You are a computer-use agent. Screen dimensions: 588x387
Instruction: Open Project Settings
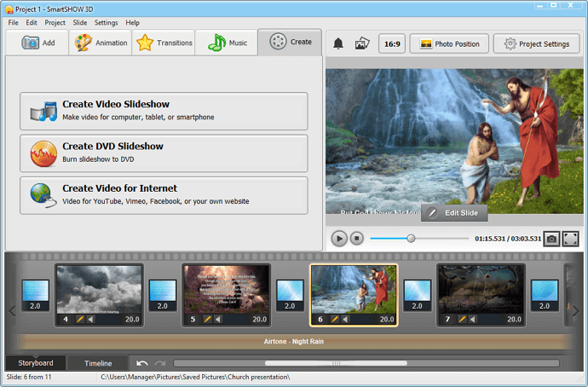(536, 43)
